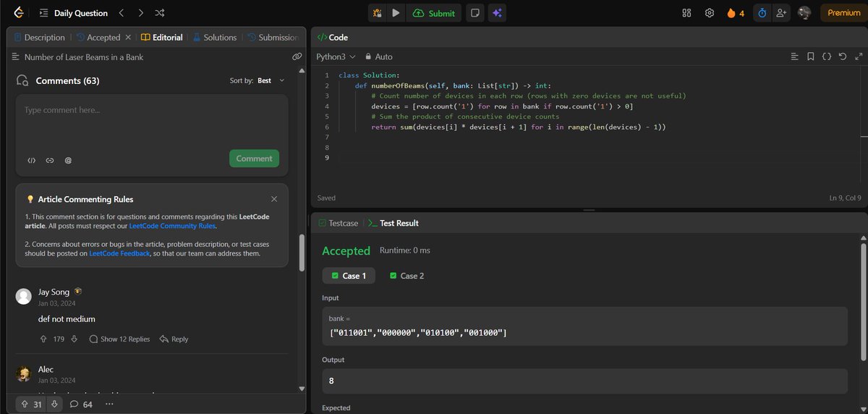Switch to the Description tab
This screenshot has width=868, height=414.
pyautogui.click(x=38, y=37)
